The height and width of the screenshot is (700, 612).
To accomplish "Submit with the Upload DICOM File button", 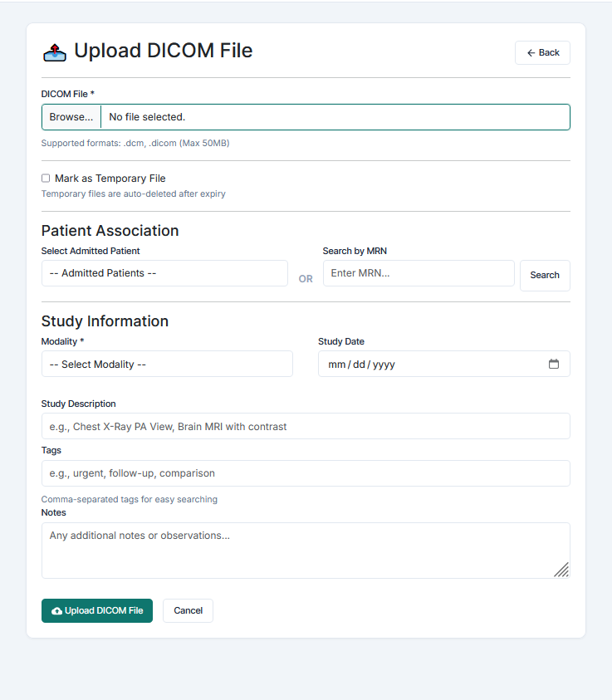I will click(x=97, y=610).
